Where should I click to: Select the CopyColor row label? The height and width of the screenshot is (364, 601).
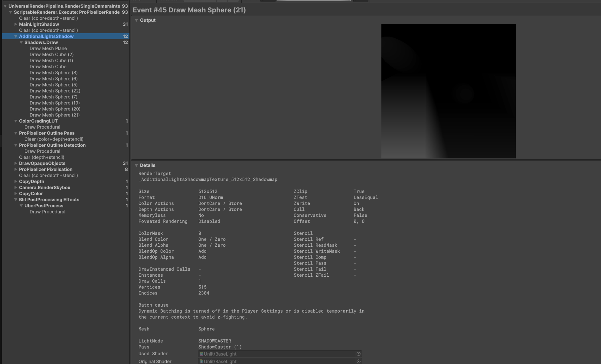tap(31, 193)
